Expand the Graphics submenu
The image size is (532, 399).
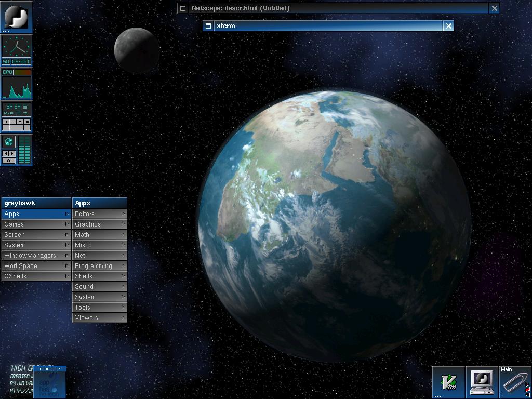99,224
